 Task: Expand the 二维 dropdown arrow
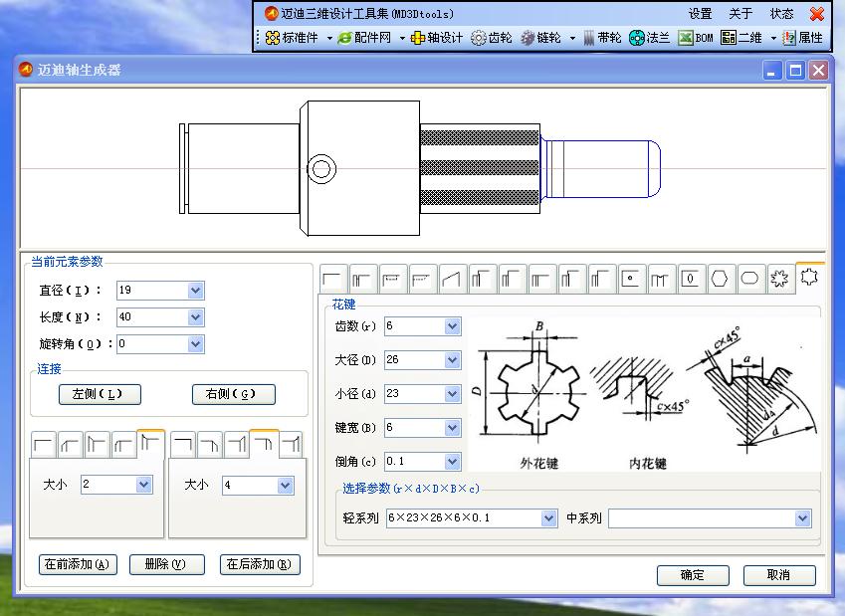(773, 38)
